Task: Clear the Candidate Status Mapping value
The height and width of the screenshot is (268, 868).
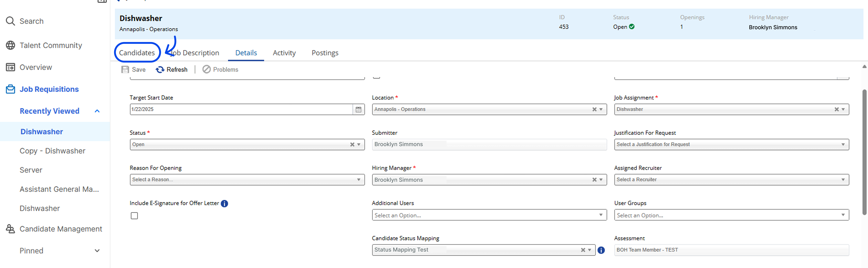Action: coord(583,250)
